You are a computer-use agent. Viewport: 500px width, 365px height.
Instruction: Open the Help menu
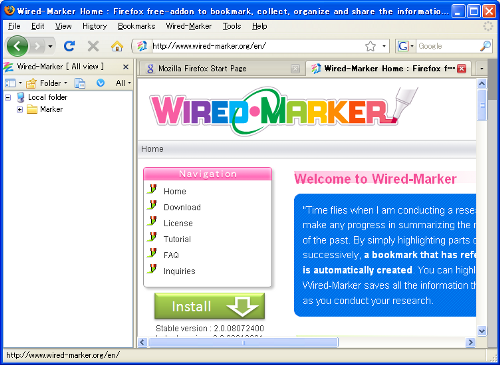259,26
